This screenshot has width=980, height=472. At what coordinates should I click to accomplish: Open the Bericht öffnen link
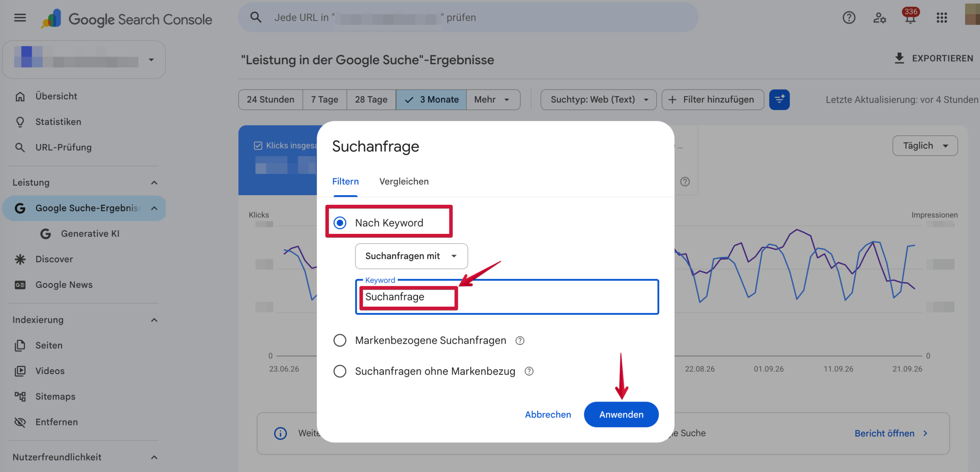click(x=891, y=433)
